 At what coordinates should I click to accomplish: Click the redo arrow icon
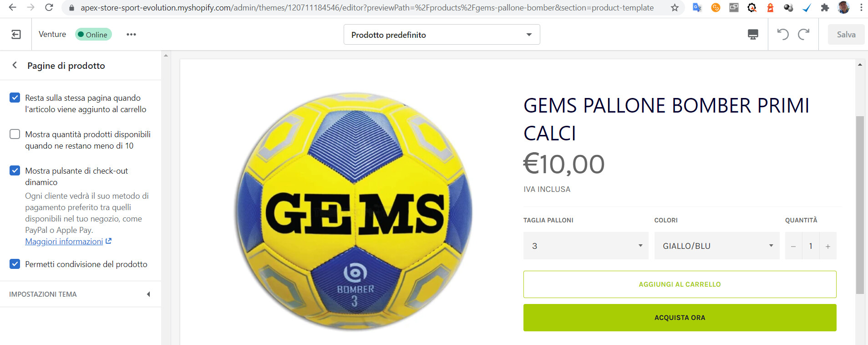pos(804,34)
